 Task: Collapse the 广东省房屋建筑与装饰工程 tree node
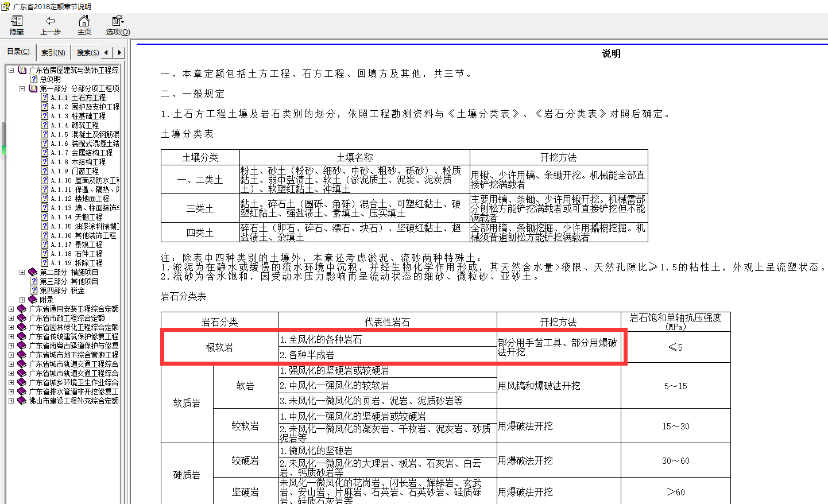pyautogui.click(x=11, y=70)
